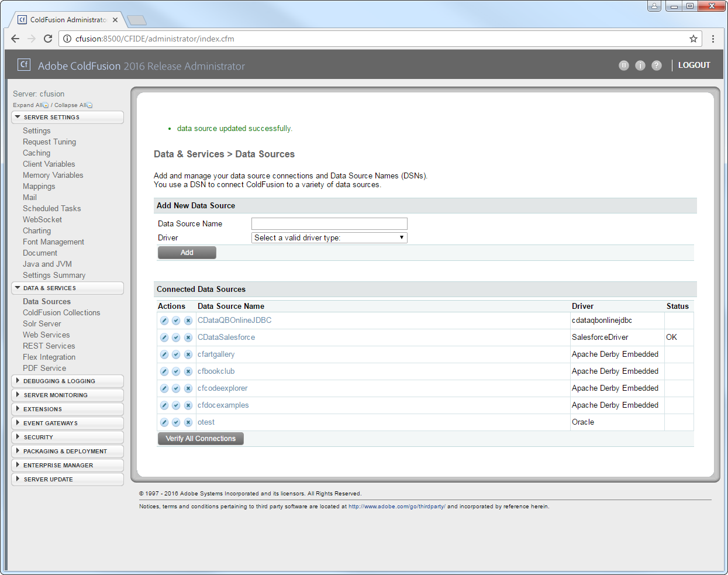This screenshot has height=575, width=728.
Task: Open the driver type dropdown
Action: (x=329, y=237)
